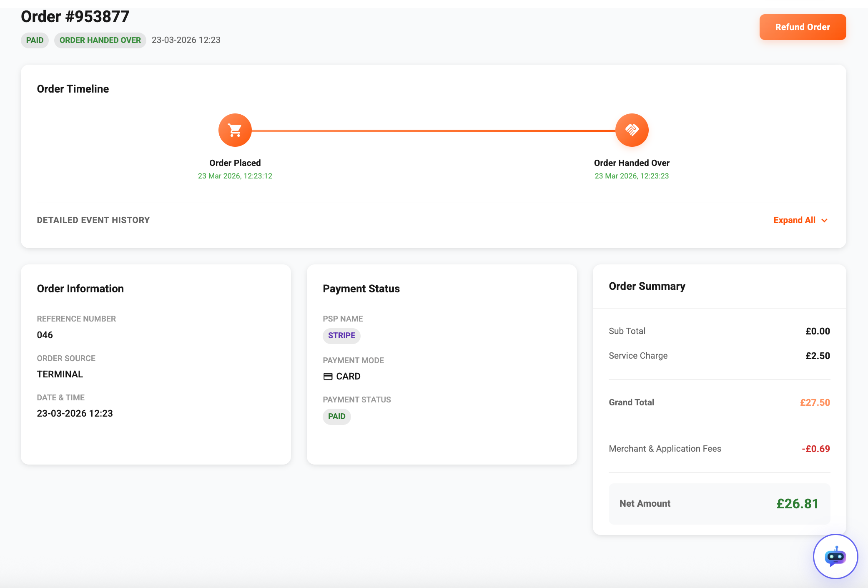
Task: Click the Expand All chevron arrow
Action: coord(824,221)
